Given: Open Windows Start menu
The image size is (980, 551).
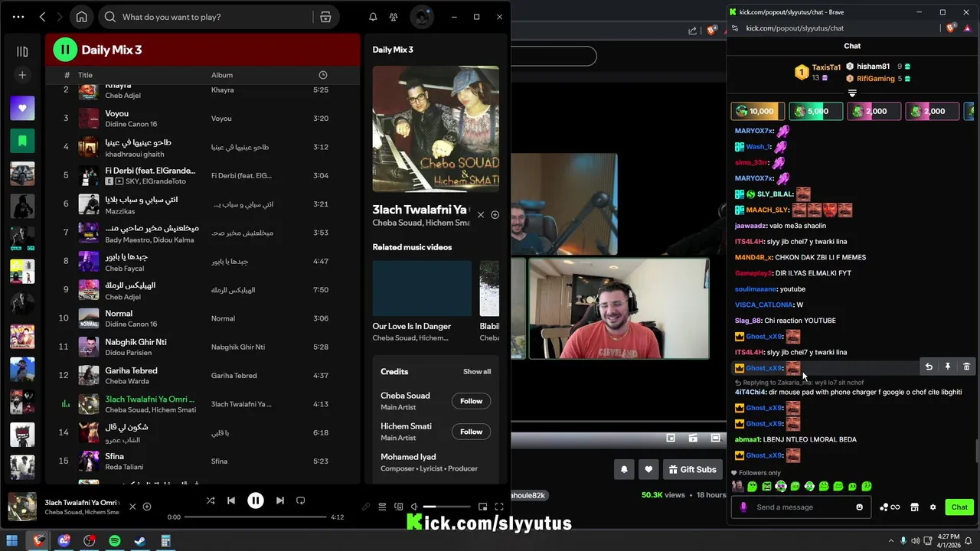Looking at the screenshot, I should pyautogui.click(x=12, y=541).
